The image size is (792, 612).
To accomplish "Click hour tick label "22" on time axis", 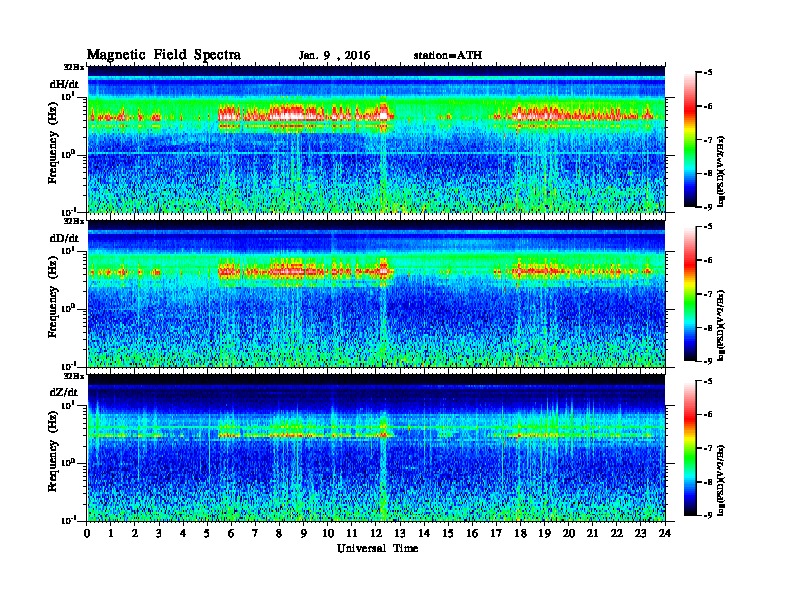I will click(617, 533).
